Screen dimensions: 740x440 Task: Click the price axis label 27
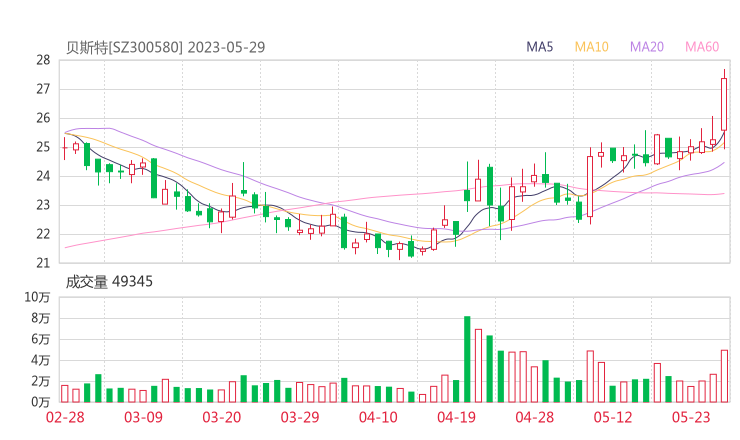point(43,89)
